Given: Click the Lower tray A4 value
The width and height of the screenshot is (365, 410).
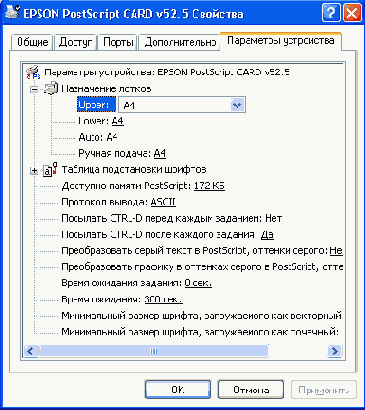Looking at the screenshot, I should [118, 121].
